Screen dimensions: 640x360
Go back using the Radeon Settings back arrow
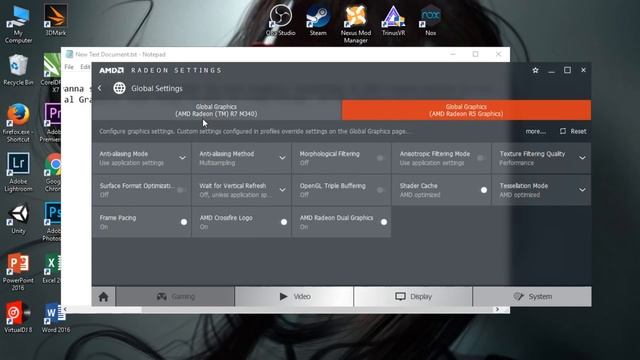point(100,88)
